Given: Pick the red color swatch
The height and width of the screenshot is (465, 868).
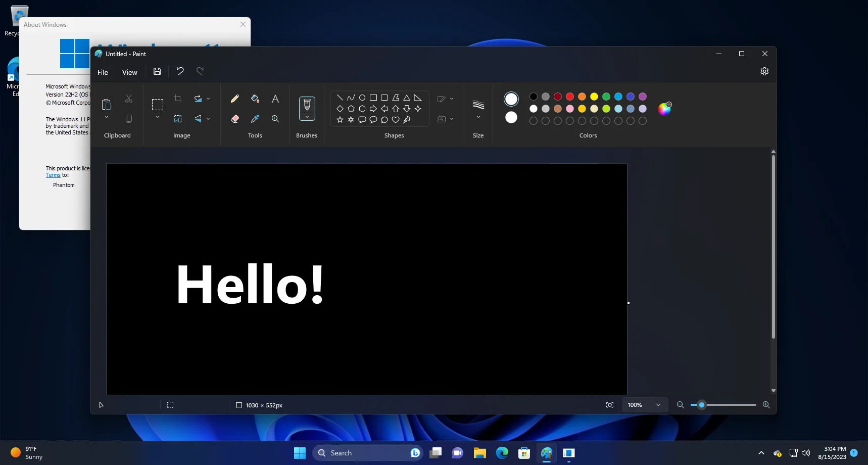Looking at the screenshot, I should pyautogui.click(x=569, y=97).
